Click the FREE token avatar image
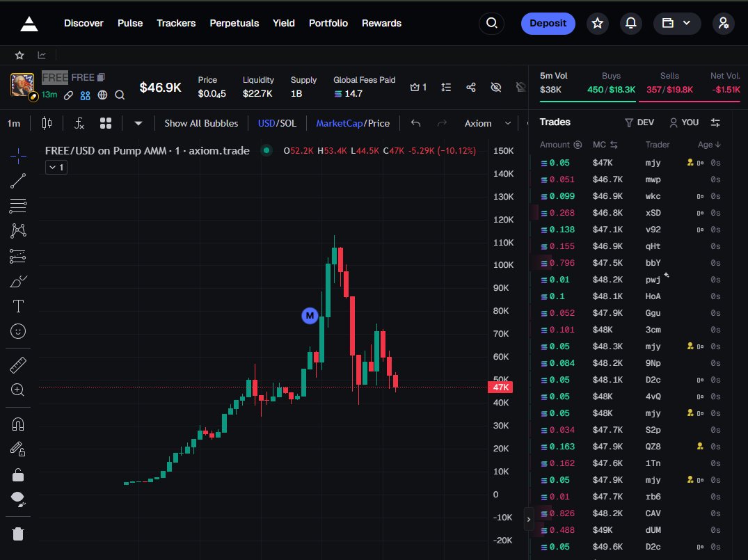 point(22,85)
